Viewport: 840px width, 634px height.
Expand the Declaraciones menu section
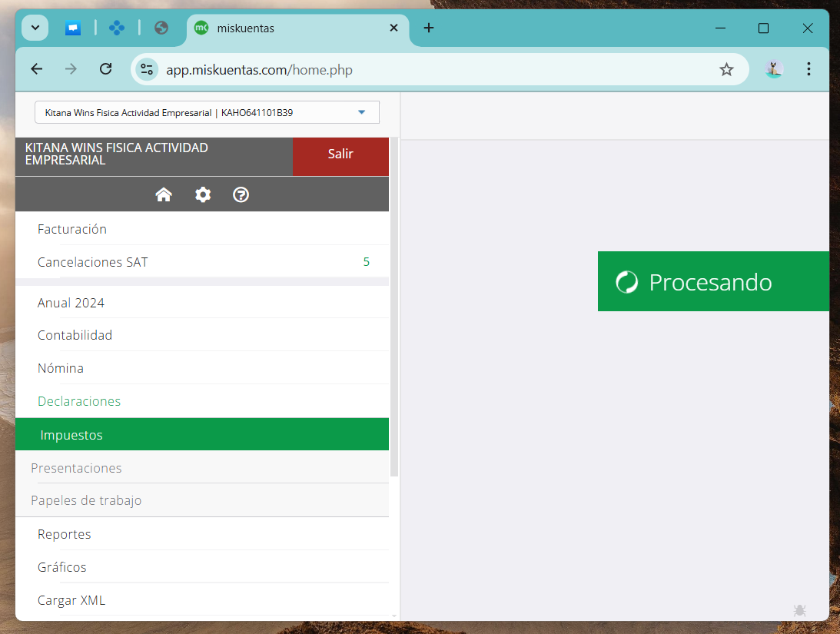tap(79, 401)
